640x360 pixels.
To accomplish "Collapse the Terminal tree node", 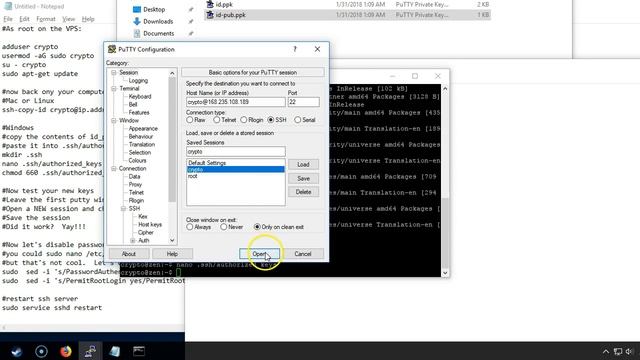I will (x=114, y=89).
